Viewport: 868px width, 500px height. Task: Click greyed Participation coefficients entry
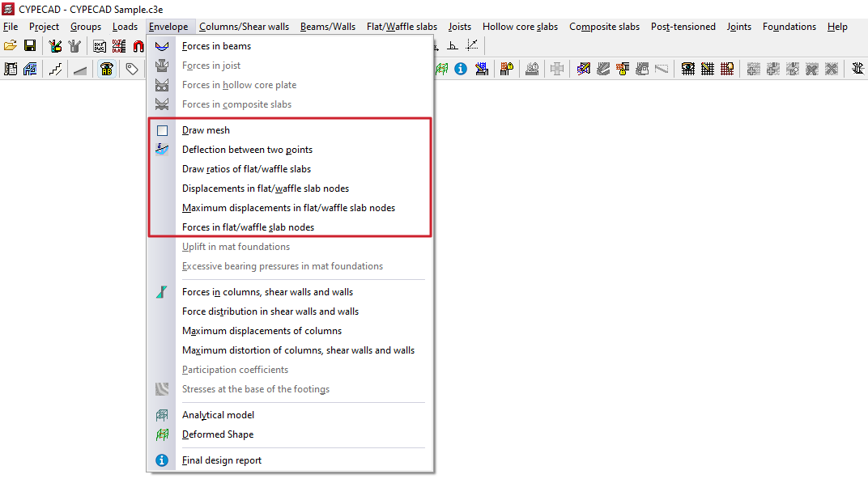(x=290, y=370)
